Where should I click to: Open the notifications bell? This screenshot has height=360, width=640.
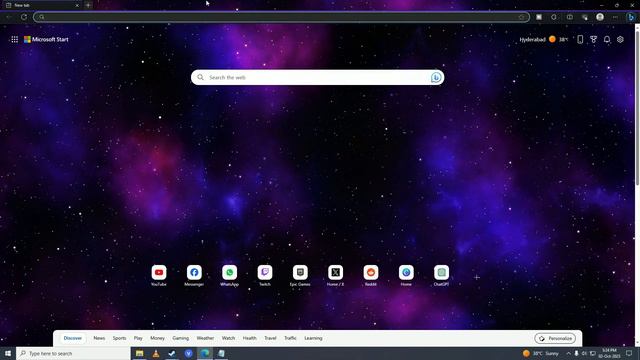[x=607, y=40]
